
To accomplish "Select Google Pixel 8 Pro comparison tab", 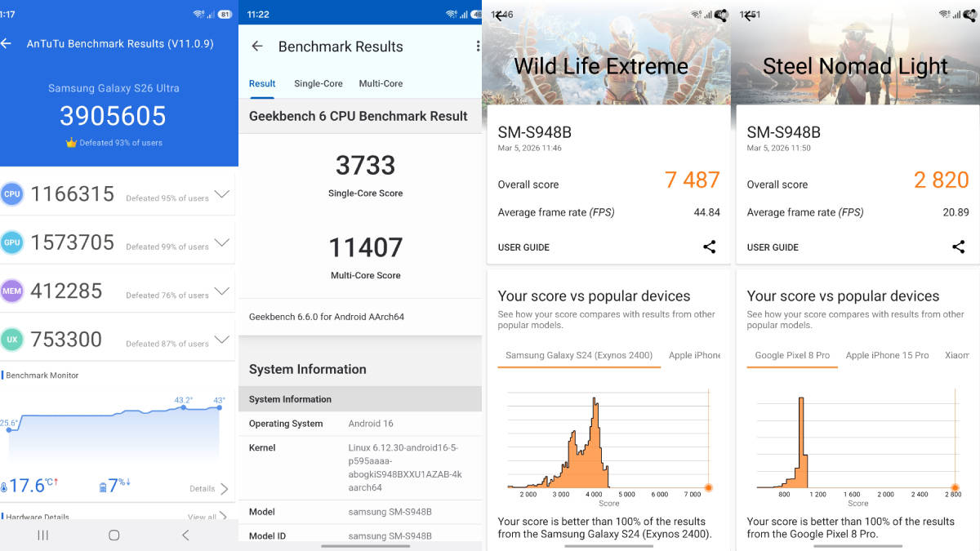I will coord(792,355).
